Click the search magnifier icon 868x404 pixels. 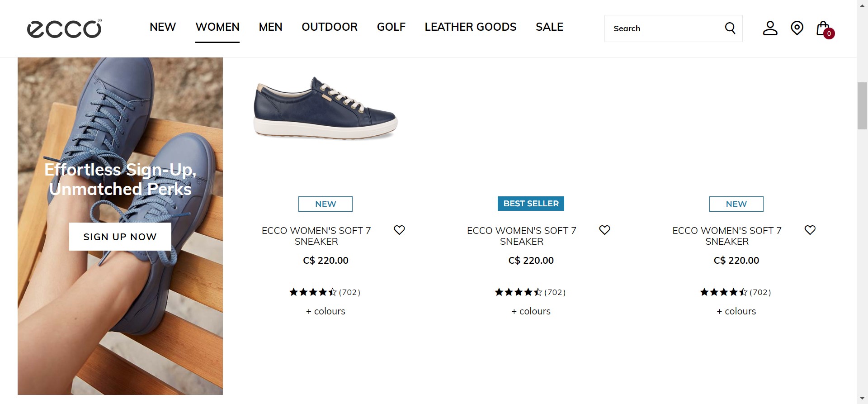coord(730,29)
